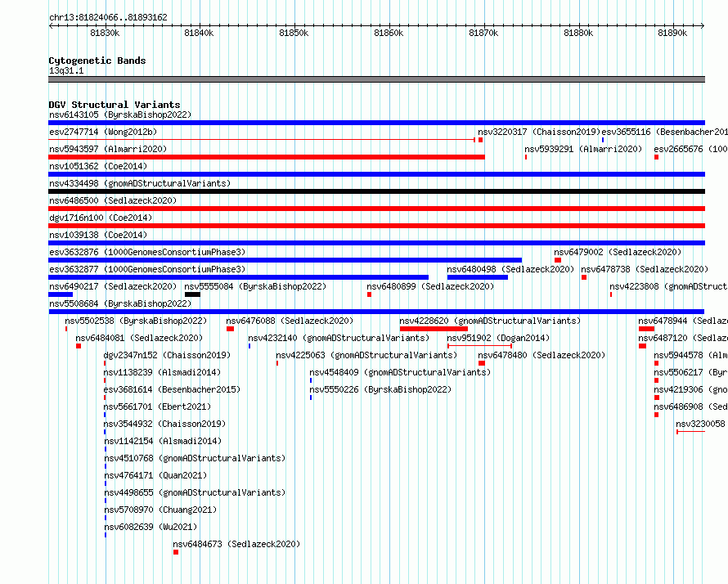Open nsv6479002 (Sedlazeck2020) variant
The height and width of the screenshot is (584, 728).
click(x=618, y=252)
